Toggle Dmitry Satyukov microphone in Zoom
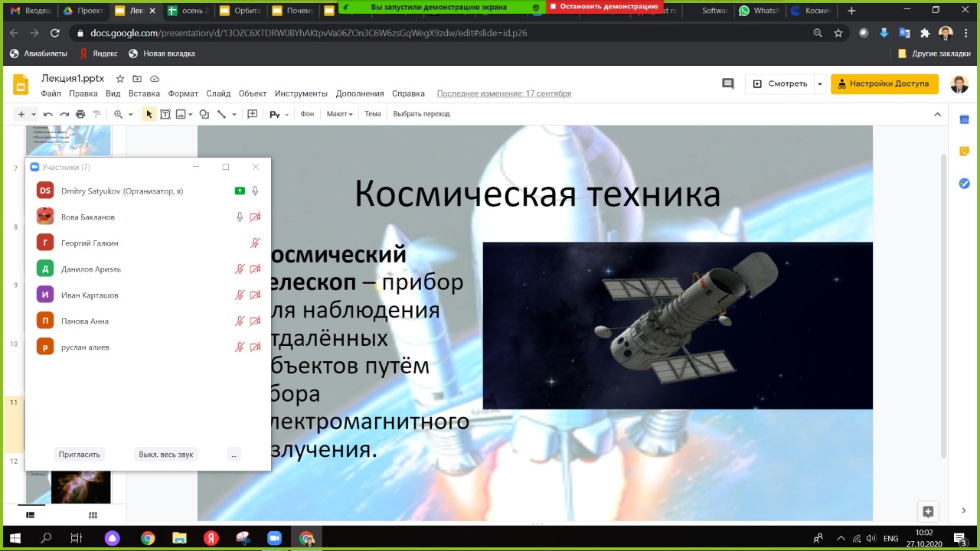The image size is (980, 551). coord(255,191)
